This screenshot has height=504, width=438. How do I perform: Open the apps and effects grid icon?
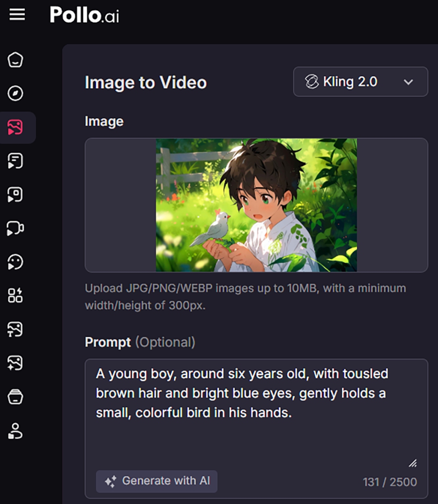(16, 296)
